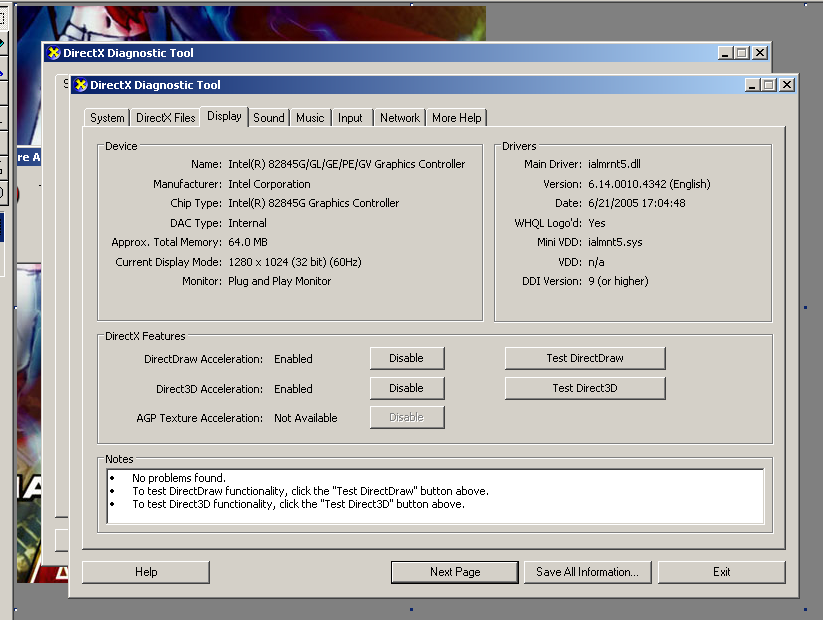Viewport: 823px width, 620px height.
Task: Disable DirectDraw Acceleration
Action: [406, 358]
